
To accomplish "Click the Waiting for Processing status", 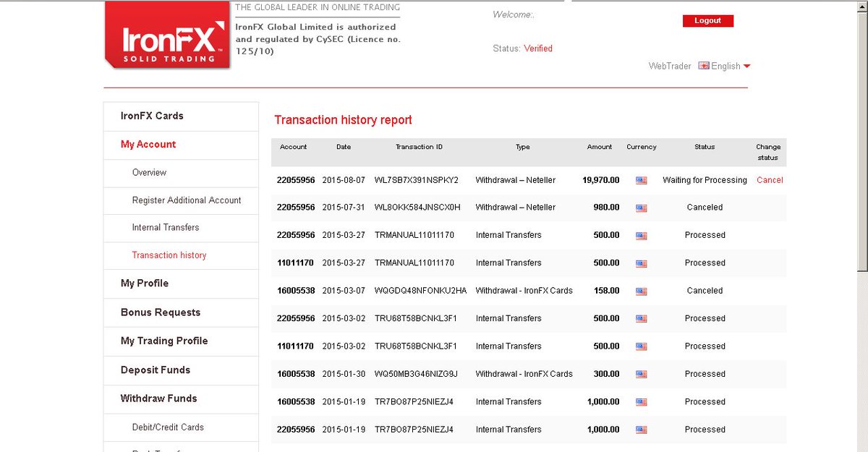I will (x=705, y=180).
